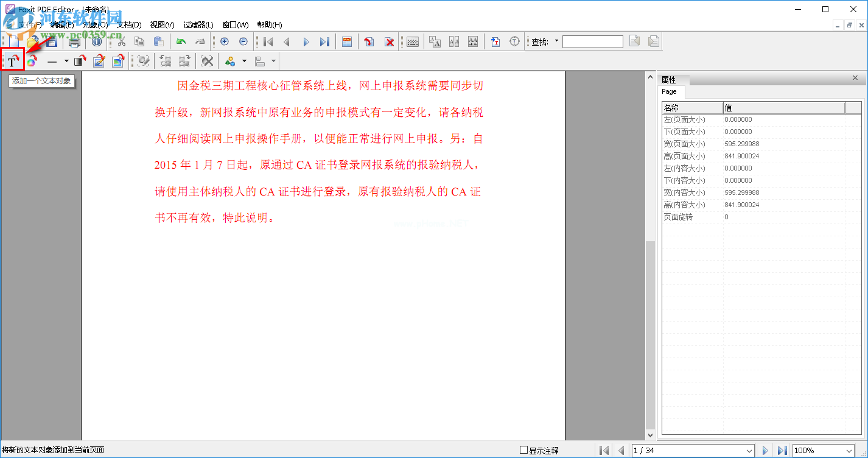The width and height of the screenshot is (868, 458).
Task: Click the document vertical scrollbar thumb
Action: point(651,335)
